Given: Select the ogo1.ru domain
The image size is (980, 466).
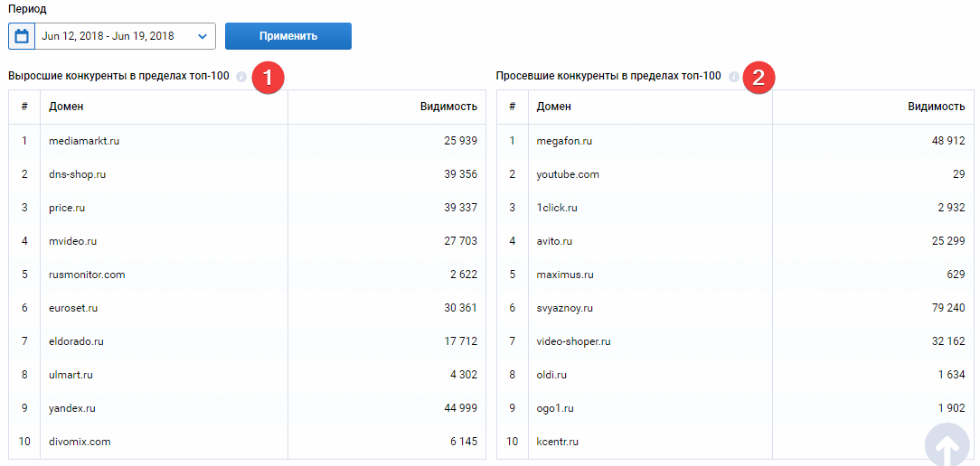Looking at the screenshot, I should [x=554, y=408].
